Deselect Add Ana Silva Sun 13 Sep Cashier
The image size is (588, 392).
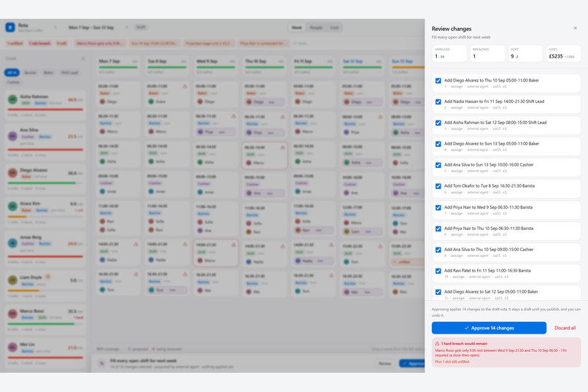[438, 165]
